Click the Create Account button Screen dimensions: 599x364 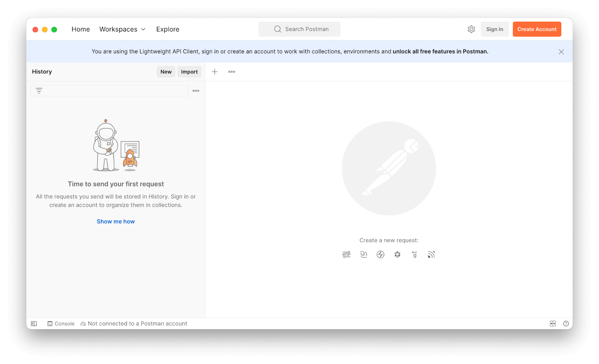[x=536, y=29]
